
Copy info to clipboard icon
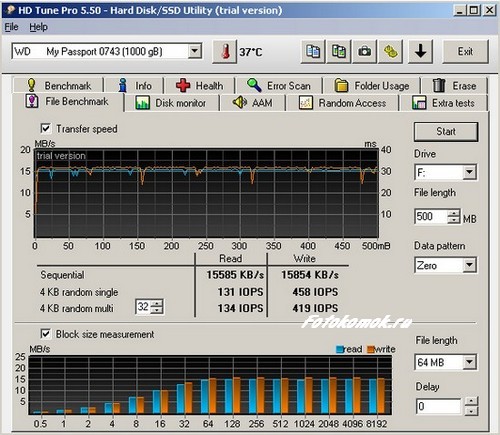(313, 52)
